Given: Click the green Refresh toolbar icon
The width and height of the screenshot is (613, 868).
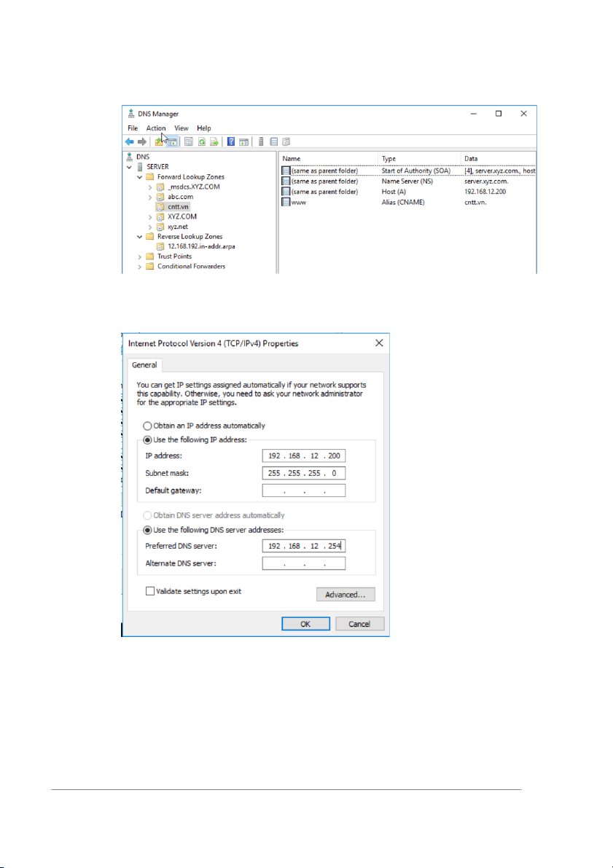Looking at the screenshot, I should click(202, 141).
